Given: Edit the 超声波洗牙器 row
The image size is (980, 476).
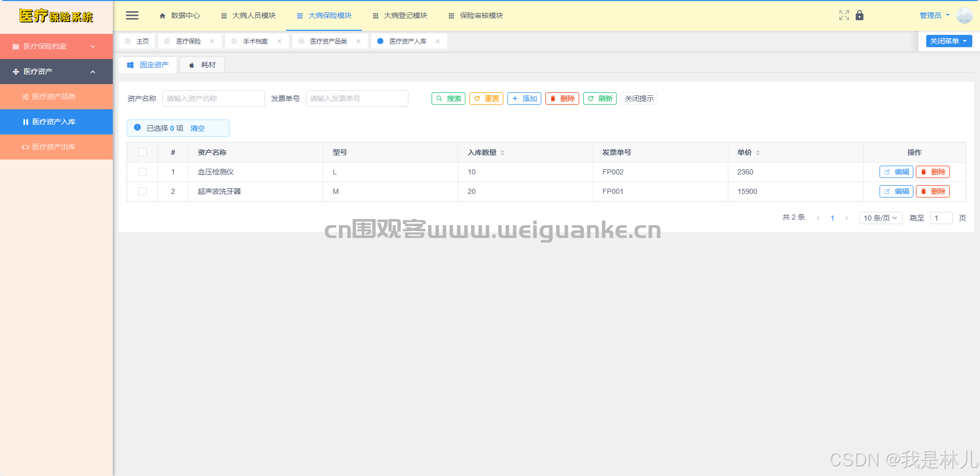Looking at the screenshot, I should point(896,191).
